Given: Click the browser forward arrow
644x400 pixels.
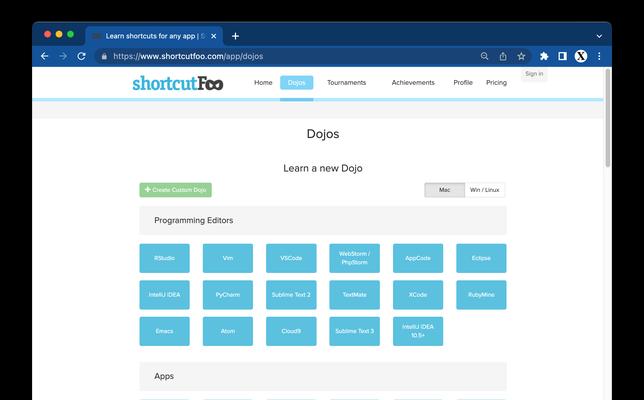Looking at the screenshot, I should pos(63,56).
